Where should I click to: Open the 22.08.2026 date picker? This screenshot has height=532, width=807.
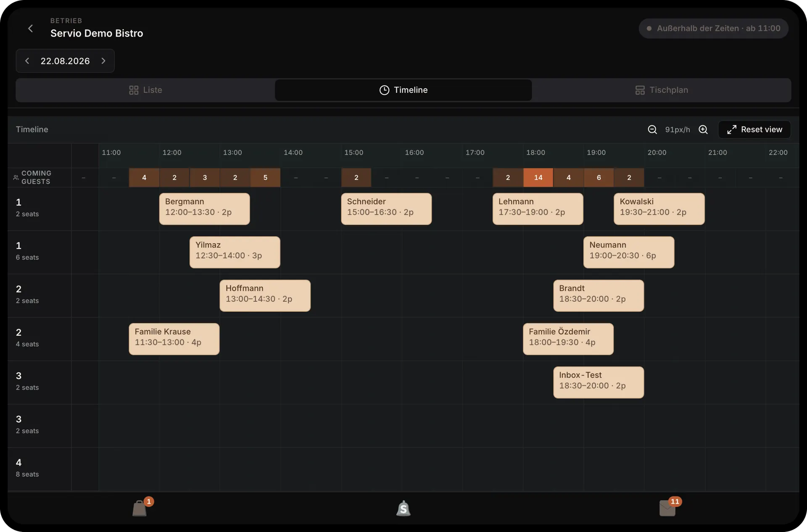coord(65,61)
